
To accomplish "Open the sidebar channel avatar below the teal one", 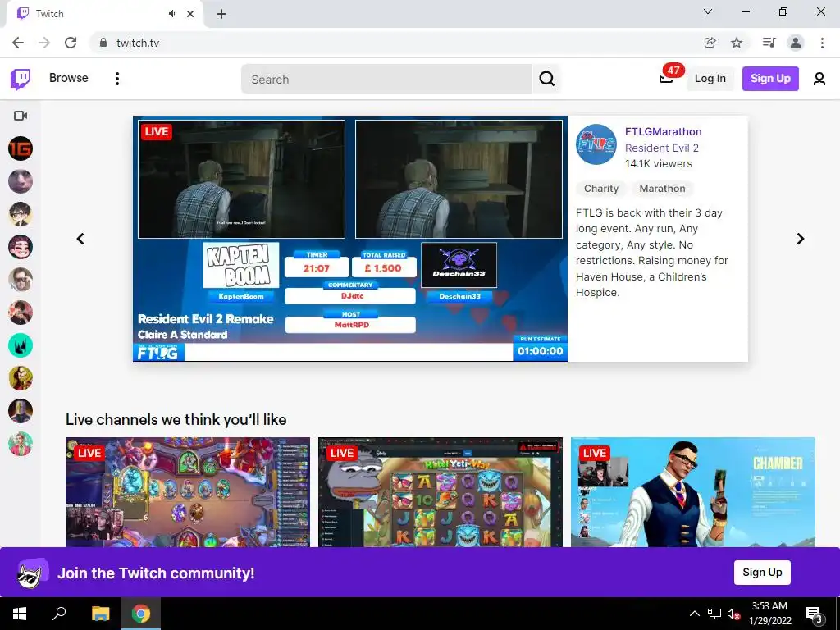I will click(21, 378).
